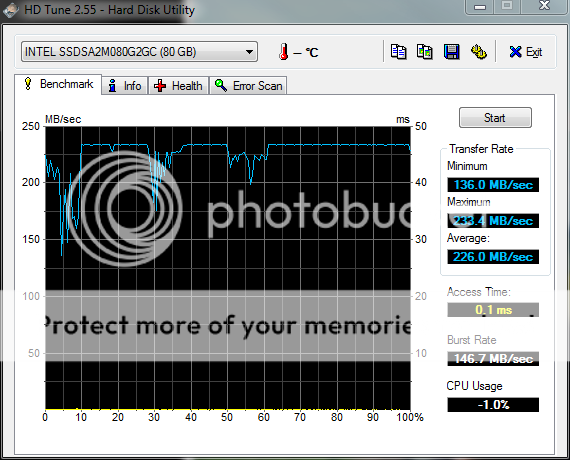Click the minimum value 136.0 MB/sec

click(x=493, y=185)
